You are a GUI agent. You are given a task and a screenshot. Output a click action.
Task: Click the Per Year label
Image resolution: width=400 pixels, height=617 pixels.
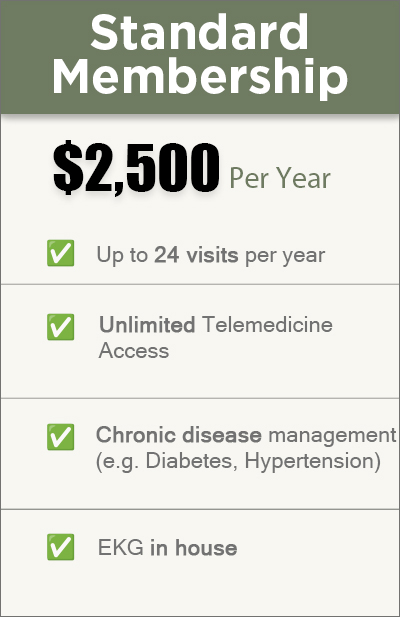280,179
